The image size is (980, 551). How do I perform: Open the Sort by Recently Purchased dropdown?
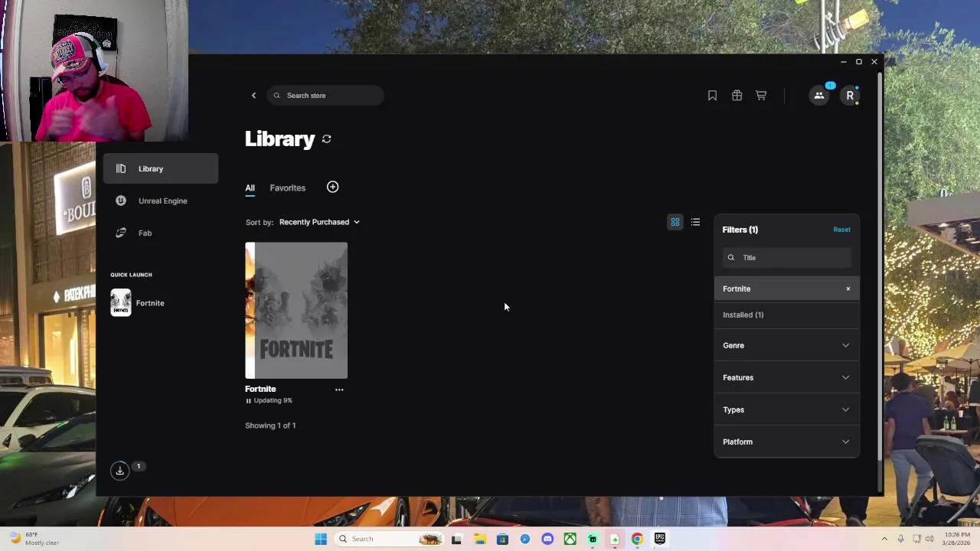point(319,222)
